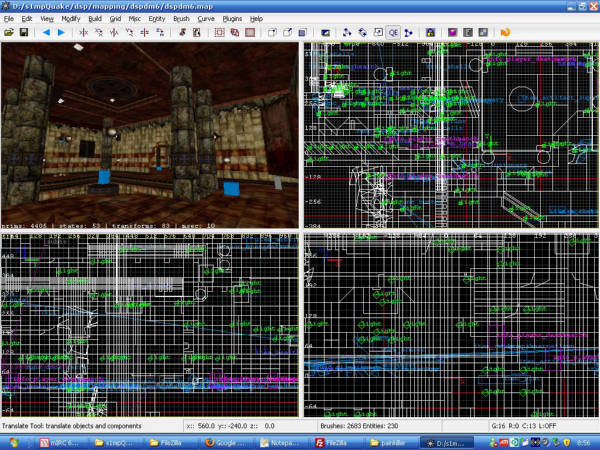Click the pink info_player_deathmatch box in bottom-right viewport

(x=497, y=335)
